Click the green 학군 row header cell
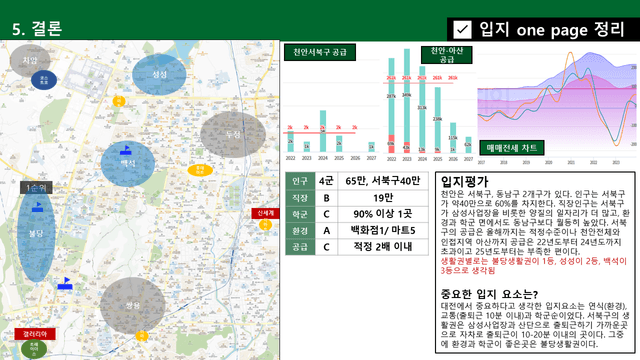This screenshot has width=640, height=360. [300, 214]
